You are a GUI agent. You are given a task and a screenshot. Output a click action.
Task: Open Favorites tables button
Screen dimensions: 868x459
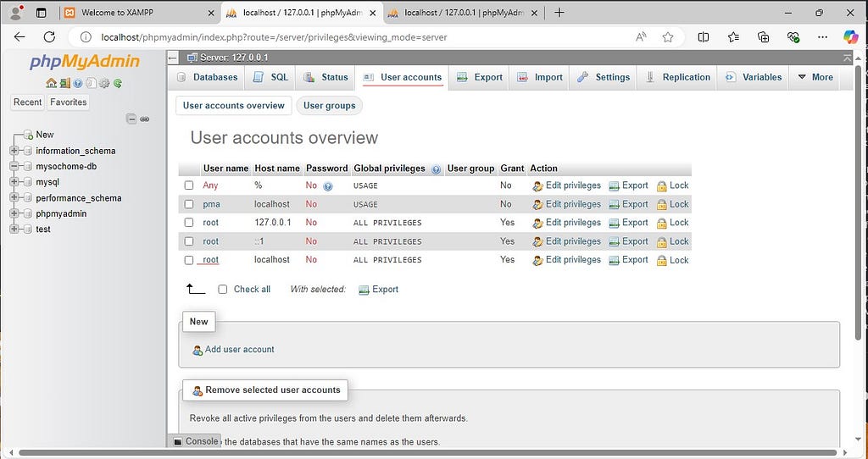(x=69, y=102)
